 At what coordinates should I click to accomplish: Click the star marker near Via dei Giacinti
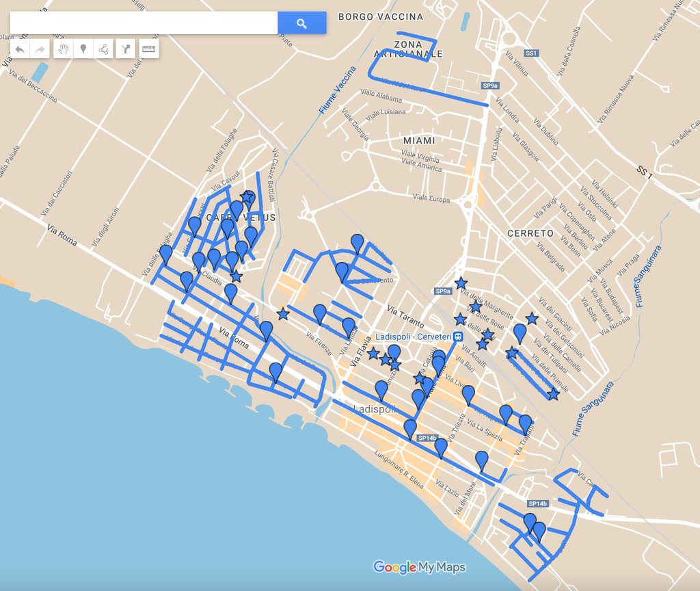[532, 319]
